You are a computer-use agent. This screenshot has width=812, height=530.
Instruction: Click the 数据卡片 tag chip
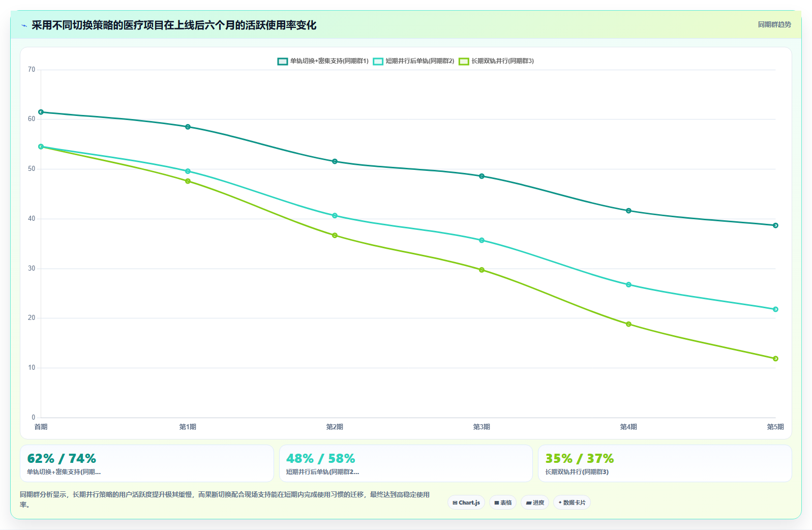click(572, 503)
